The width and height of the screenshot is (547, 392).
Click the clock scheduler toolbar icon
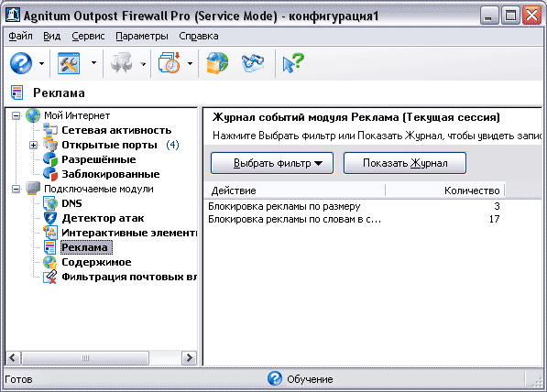point(170,63)
